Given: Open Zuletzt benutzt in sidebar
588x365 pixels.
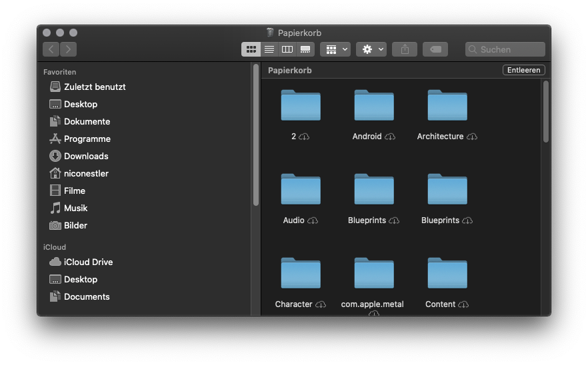Looking at the screenshot, I should tap(94, 87).
